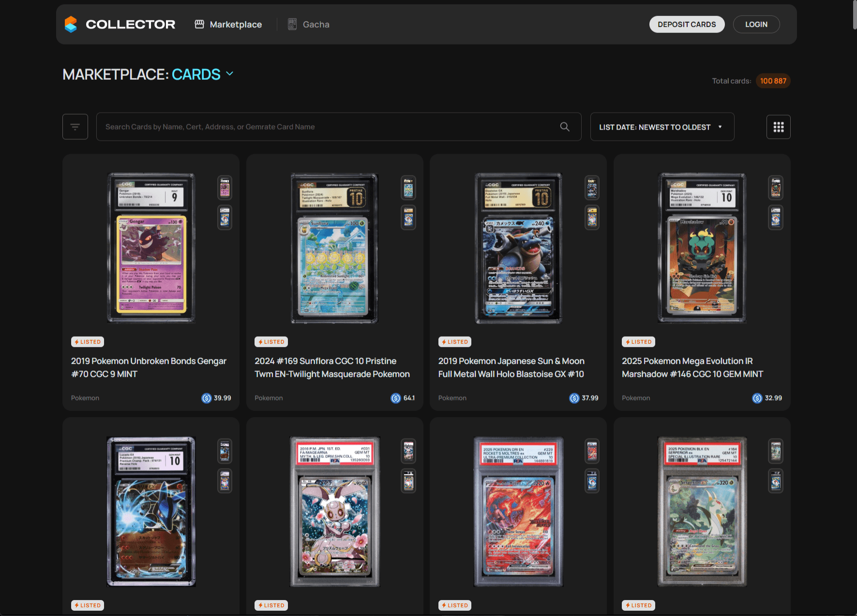857x616 pixels.
Task: Click the Listed badge under Lucario card
Action: [x=88, y=605]
